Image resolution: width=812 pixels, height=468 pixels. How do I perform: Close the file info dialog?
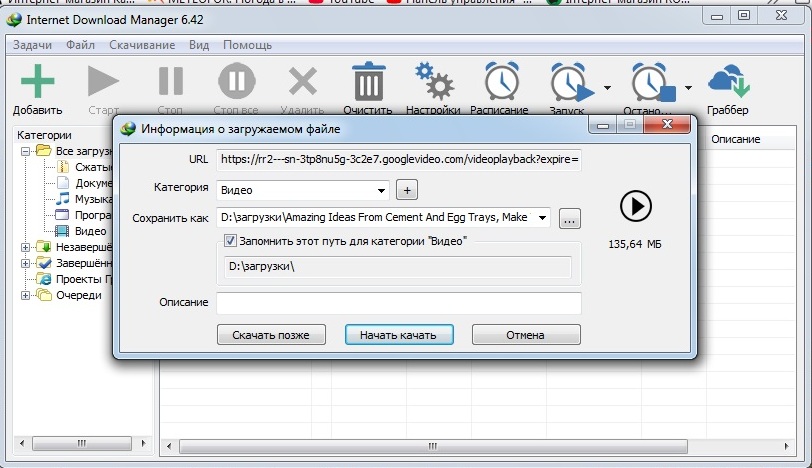click(667, 124)
